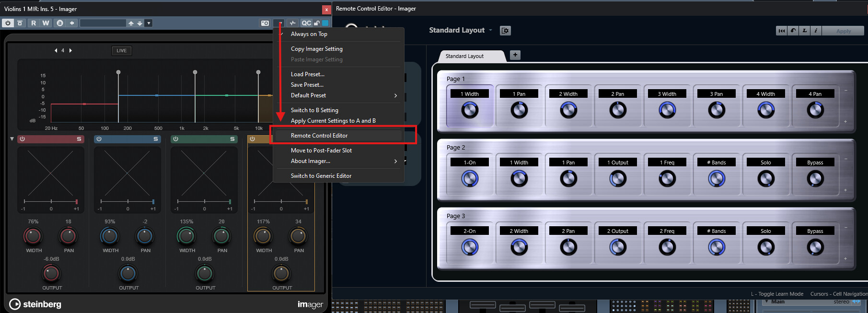Solo the blue band 2

click(156, 139)
